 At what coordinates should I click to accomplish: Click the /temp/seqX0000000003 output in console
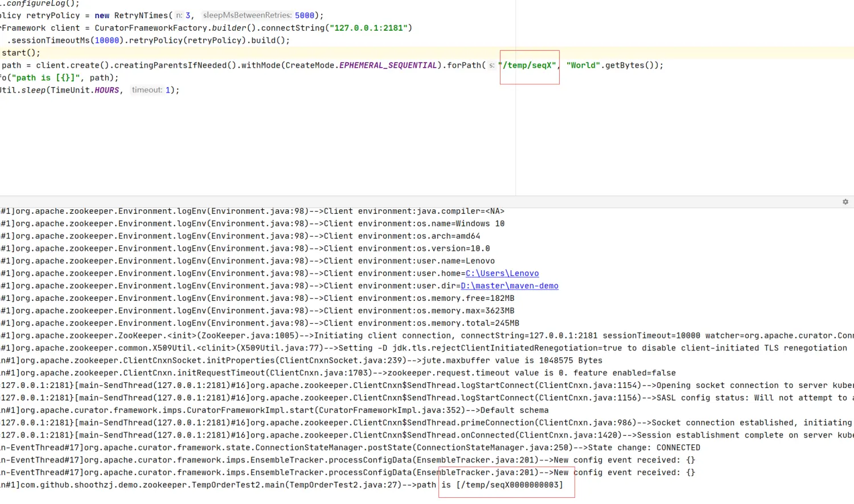coord(509,485)
